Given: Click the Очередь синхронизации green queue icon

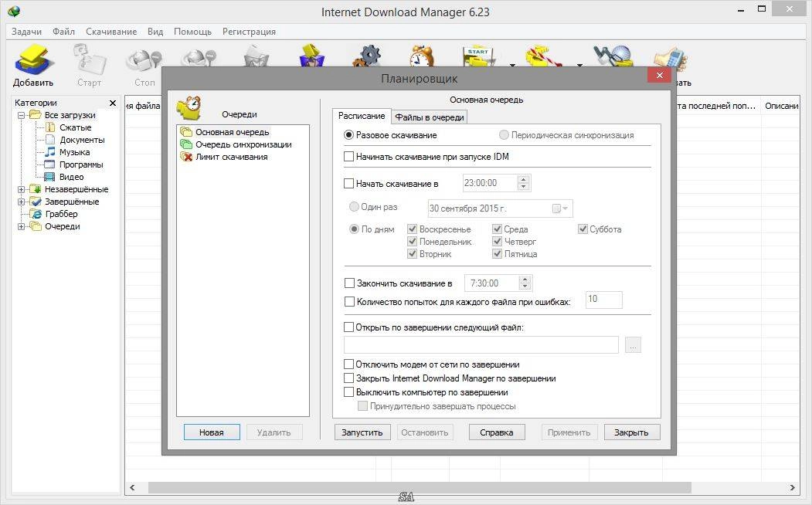Looking at the screenshot, I should point(186,144).
